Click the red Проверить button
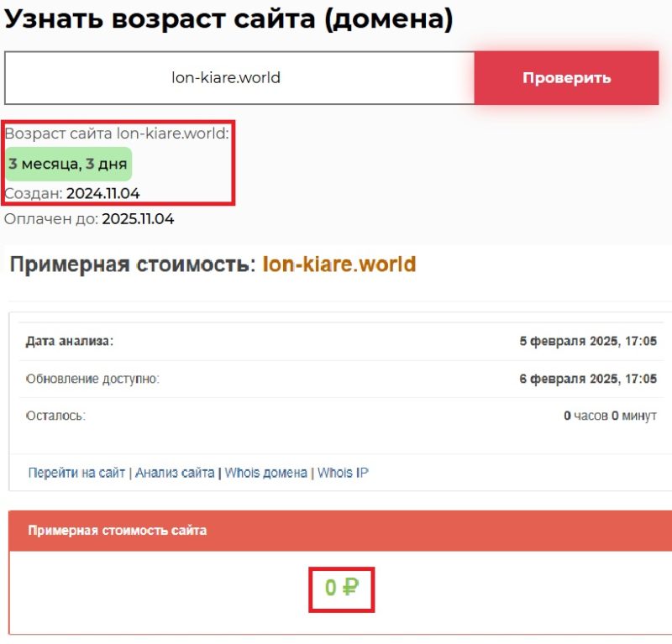The image size is (672, 644). (x=566, y=78)
